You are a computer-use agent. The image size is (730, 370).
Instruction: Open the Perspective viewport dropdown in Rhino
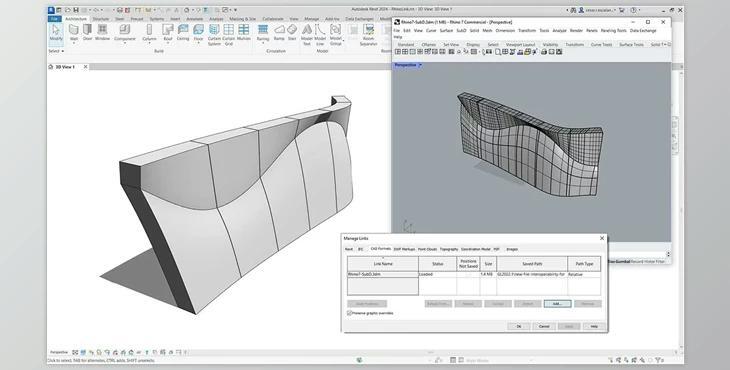point(420,66)
